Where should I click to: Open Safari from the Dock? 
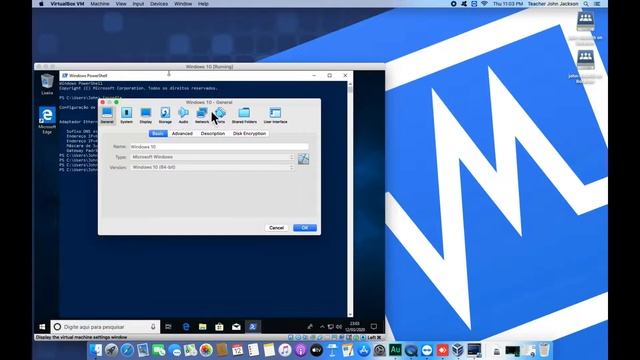[x=127, y=350]
